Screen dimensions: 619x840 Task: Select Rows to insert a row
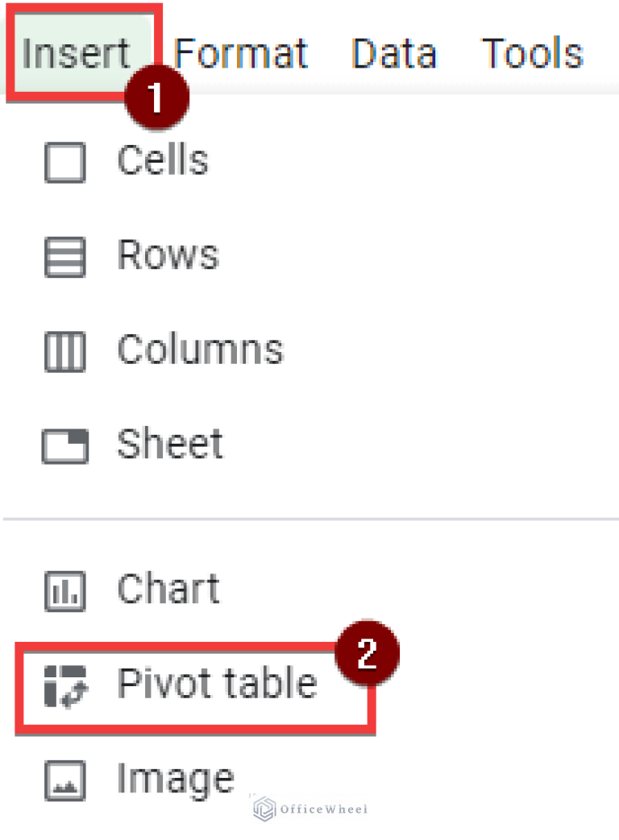coord(168,255)
